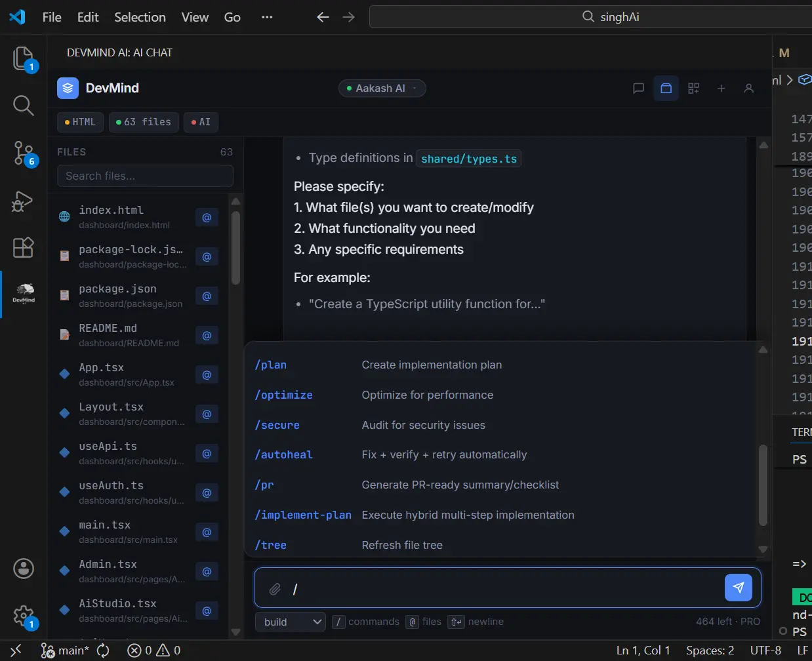Viewport: 812px width, 661px height.
Task: Go back with the navigation arrow
Action: coord(323,17)
